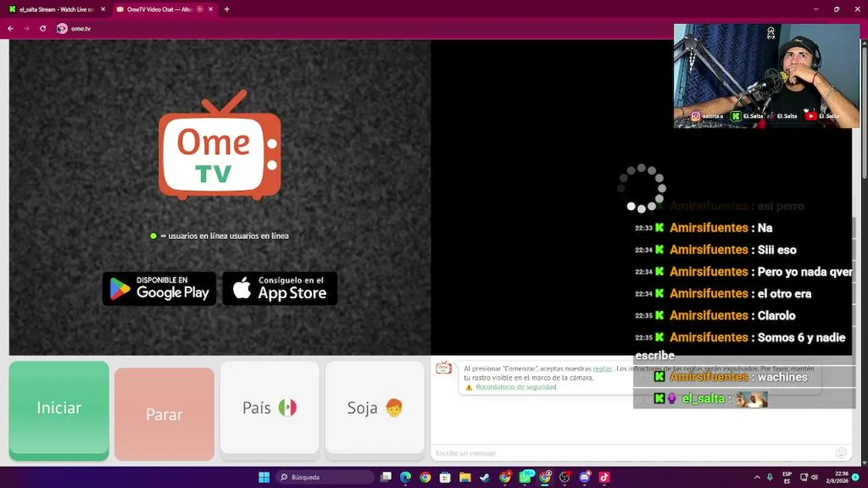Click the el_salta username in chat overlay
The height and width of the screenshot is (488, 868).
click(703, 399)
